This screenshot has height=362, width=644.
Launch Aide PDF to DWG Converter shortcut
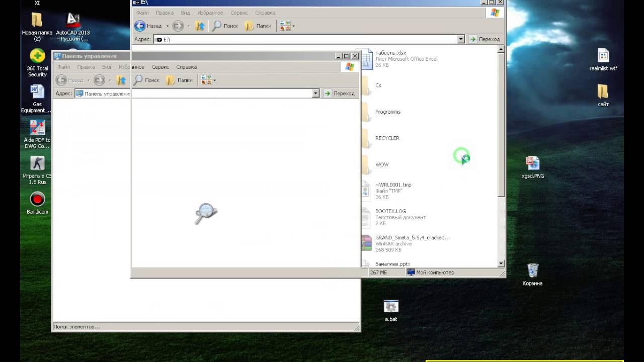click(37, 134)
